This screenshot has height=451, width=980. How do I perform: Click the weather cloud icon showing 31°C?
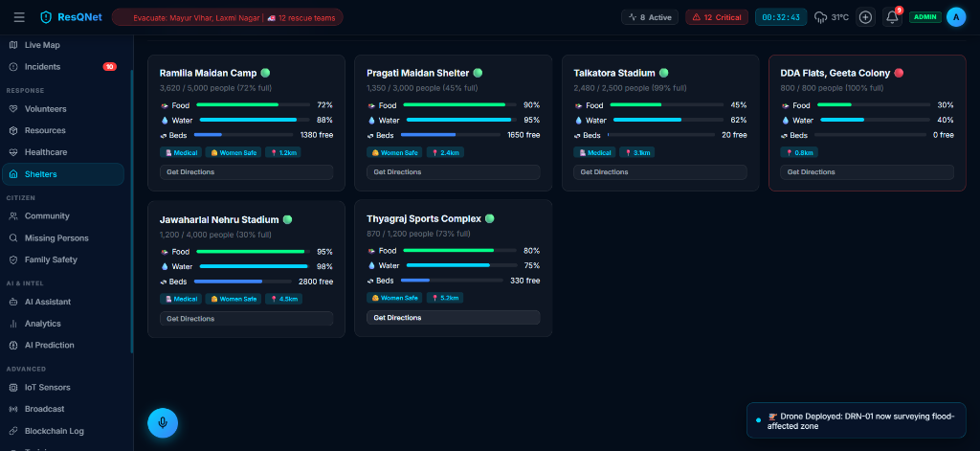[820, 17]
